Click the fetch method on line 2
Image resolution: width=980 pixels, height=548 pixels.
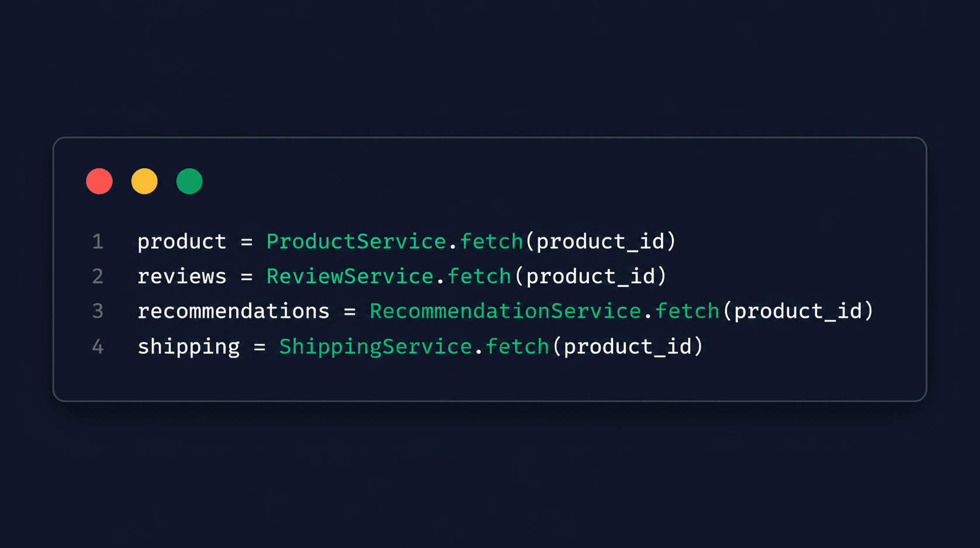(479, 276)
